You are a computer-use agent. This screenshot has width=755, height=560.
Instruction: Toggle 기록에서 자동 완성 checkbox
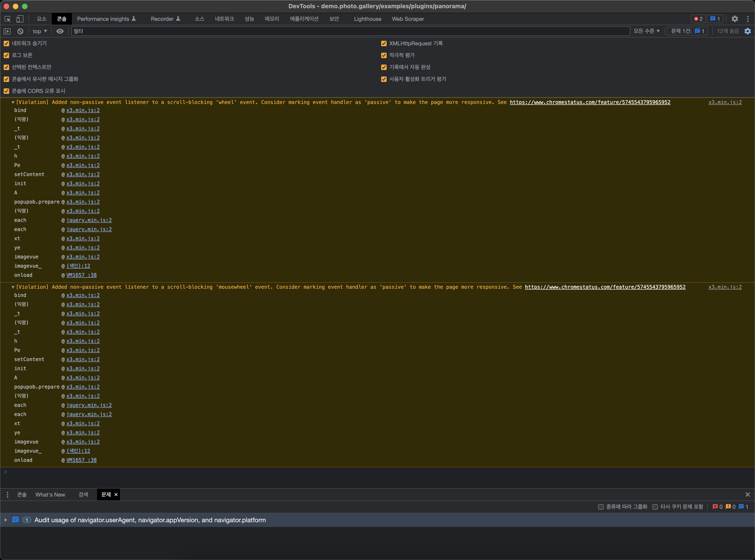click(x=384, y=67)
